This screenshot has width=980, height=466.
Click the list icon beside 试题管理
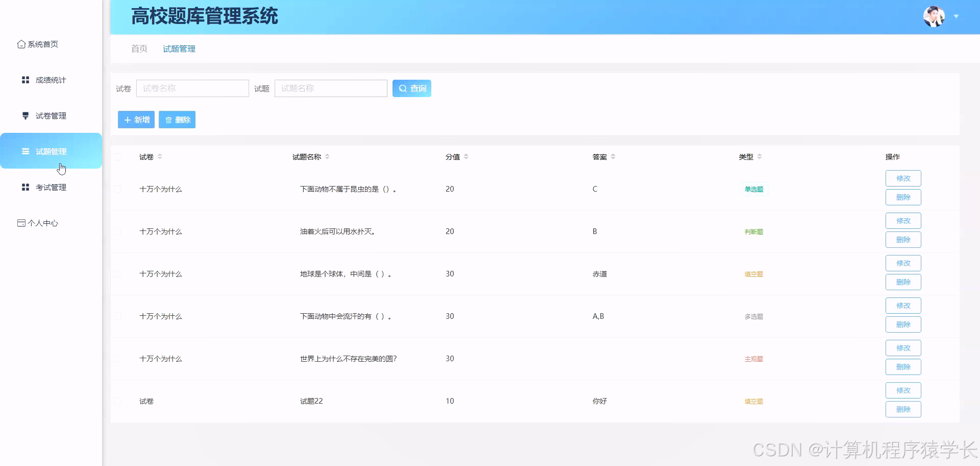26,151
